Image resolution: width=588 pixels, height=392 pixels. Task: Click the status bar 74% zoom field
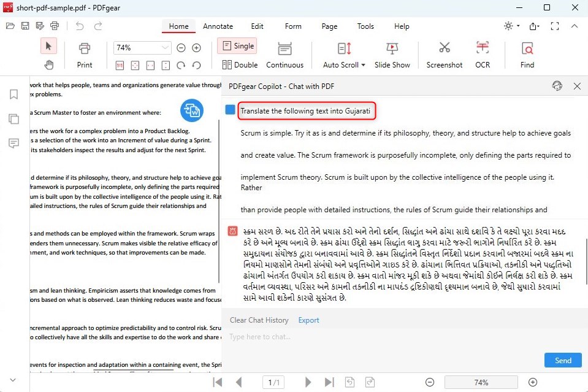coord(481,382)
